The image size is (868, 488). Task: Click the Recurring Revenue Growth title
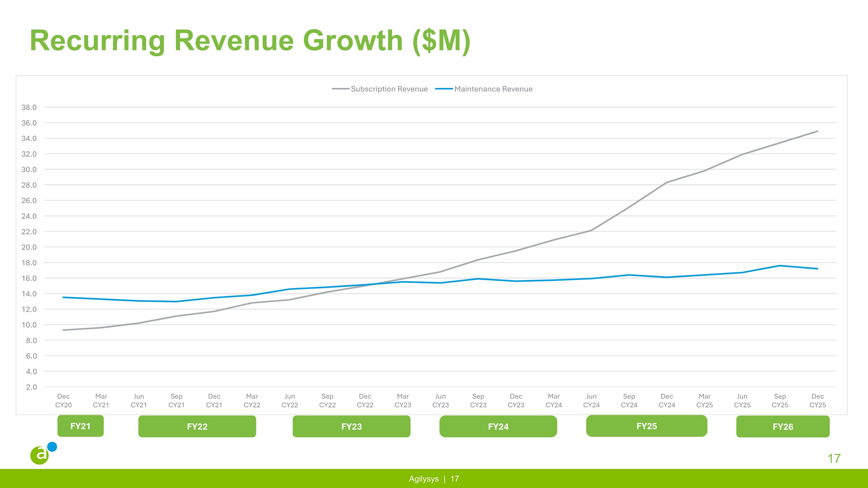pyautogui.click(x=250, y=41)
